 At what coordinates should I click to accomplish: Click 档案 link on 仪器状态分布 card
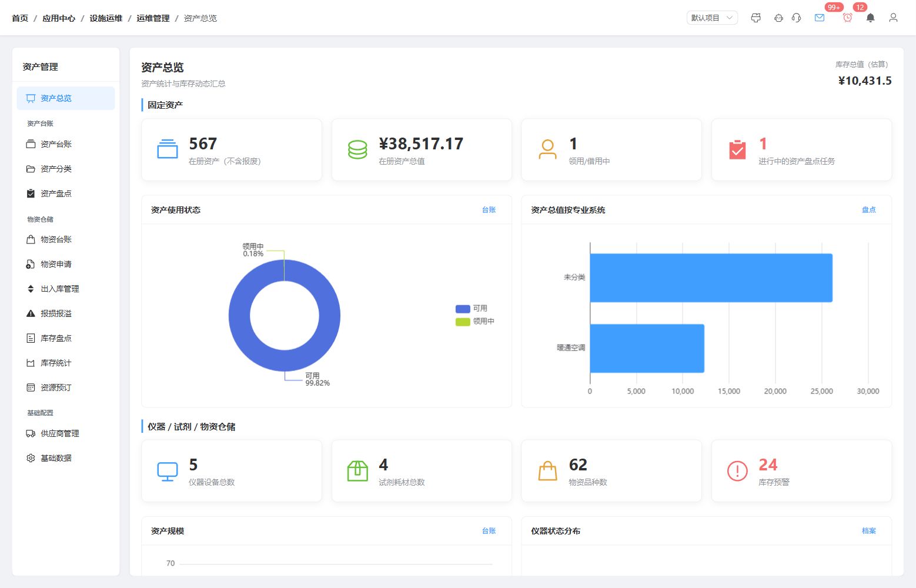point(869,531)
